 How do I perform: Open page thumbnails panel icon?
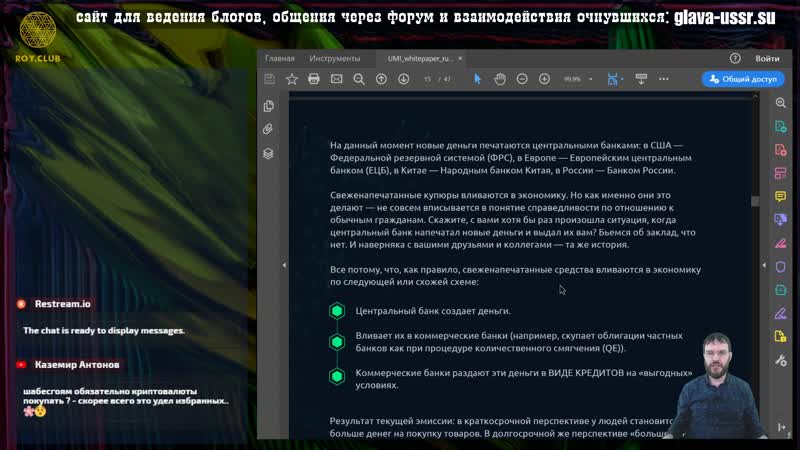[269, 106]
